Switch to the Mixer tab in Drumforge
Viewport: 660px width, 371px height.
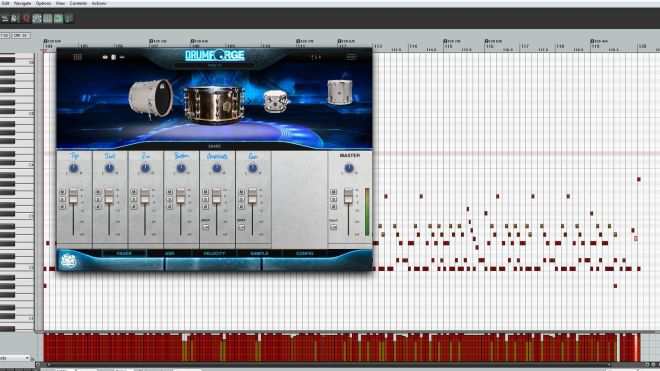tap(124, 254)
